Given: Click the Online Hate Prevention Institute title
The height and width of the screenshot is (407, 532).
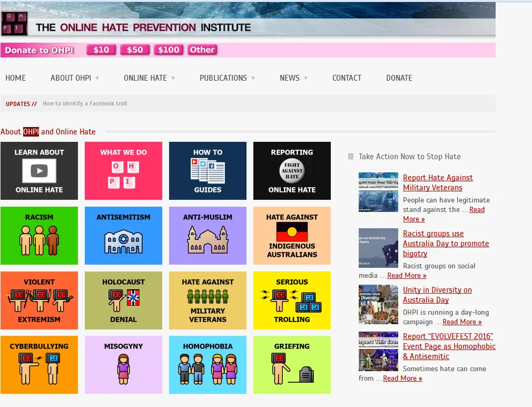Looking at the screenshot, I should tap(143, 27).
